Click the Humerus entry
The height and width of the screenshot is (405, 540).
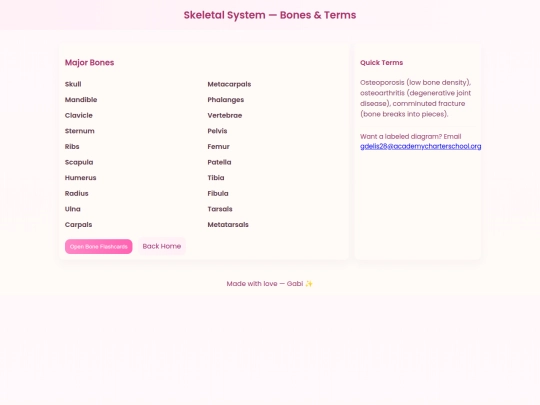(81, 178)
